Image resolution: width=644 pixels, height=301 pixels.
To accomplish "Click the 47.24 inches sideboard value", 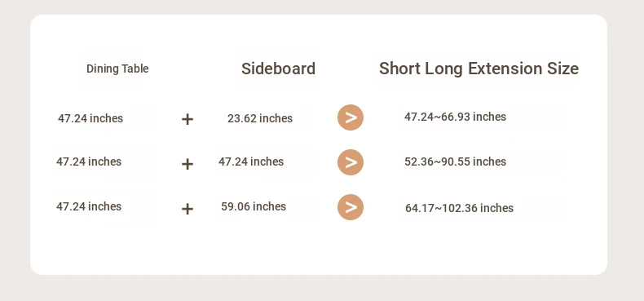I will pyautogui.click(x=251, y=162).
